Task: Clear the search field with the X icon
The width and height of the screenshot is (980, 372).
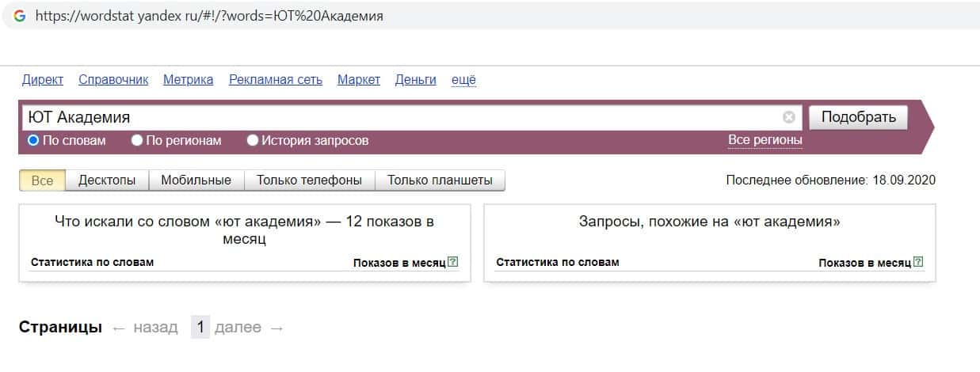Action: pyautogui.click(x=788, y=117)
